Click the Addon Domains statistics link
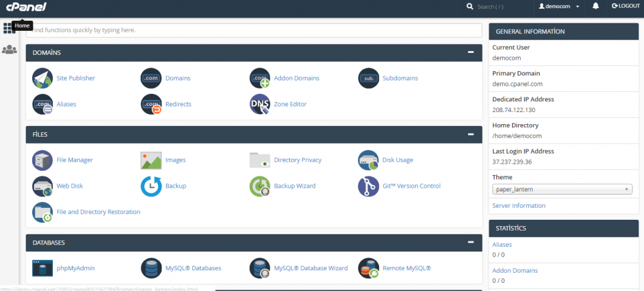This screenshot has width=644, height=291. pyautogui.click(x=514, y=270)
